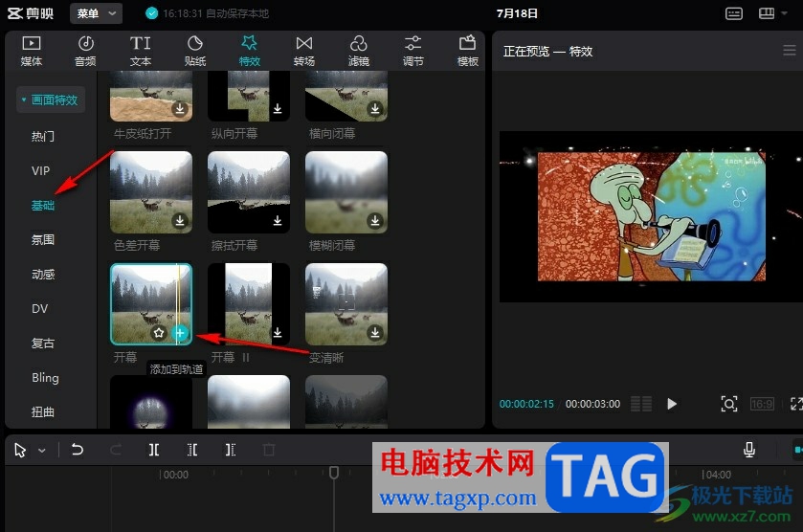Open the 模板 templates tab
Image resolution: width=803 pixels, height=532 pixels.
pos(468,51)
